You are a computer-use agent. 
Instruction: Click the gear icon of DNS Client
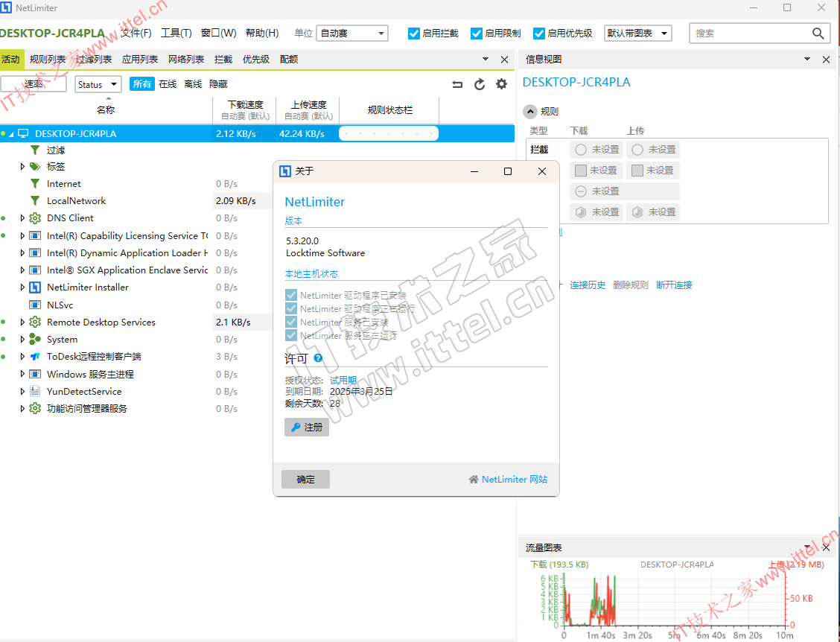click(x=35, y=218)
